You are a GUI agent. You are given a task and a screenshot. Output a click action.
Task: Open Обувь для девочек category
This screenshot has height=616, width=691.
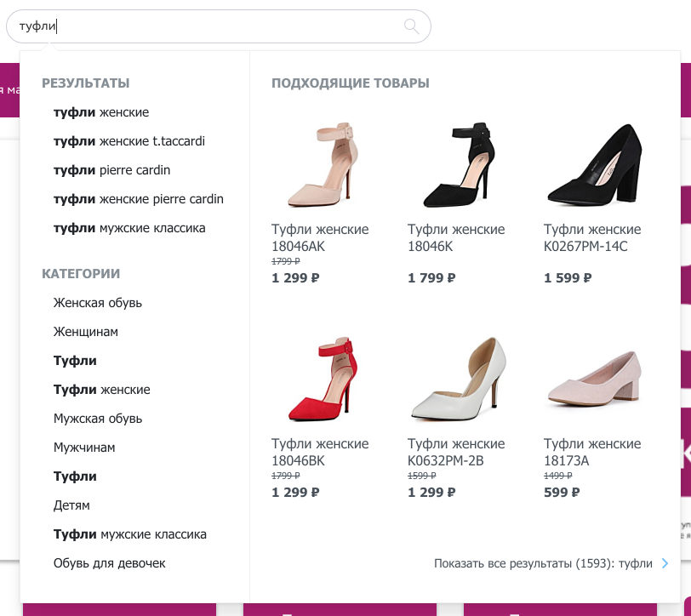pos(109,563)
